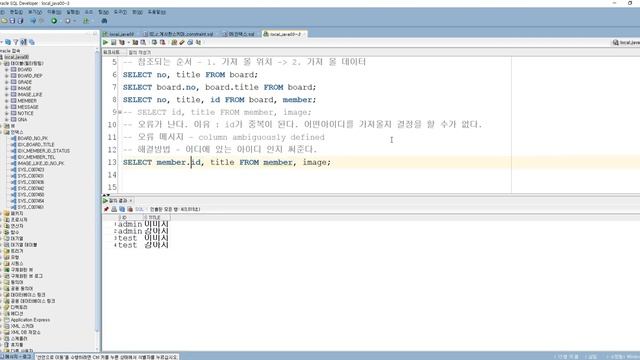Screen dimensions: 640x360
Task: Click the printer icon in query result toolbar
Action: click(114, 209)
